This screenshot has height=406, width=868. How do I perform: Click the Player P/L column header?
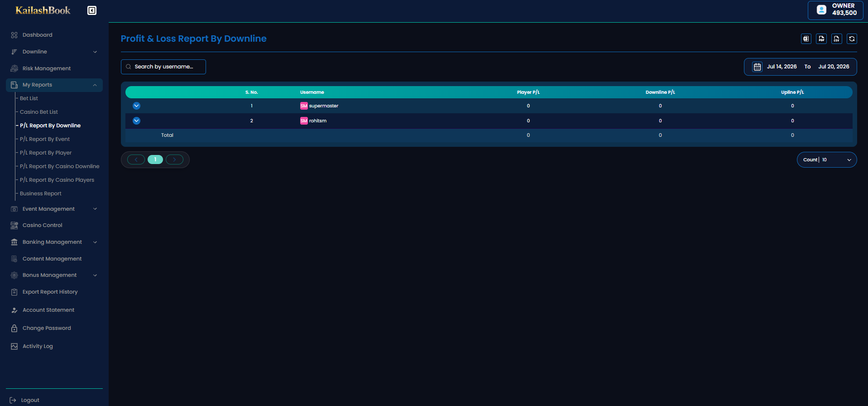[x=528, y=92]
